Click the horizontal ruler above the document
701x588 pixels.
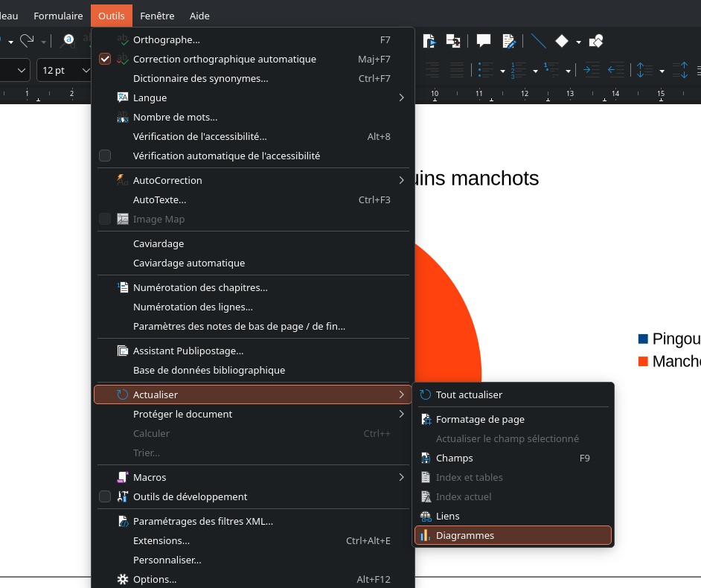(558, 95)
